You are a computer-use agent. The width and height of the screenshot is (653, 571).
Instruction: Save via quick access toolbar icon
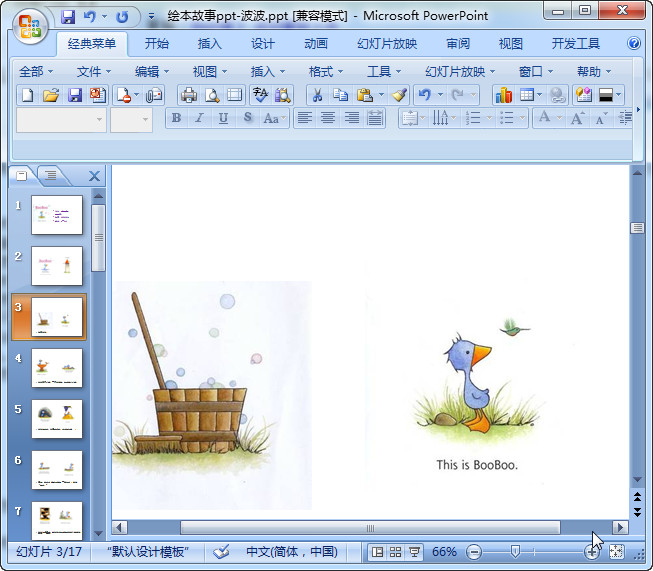(x=68, y=17)
